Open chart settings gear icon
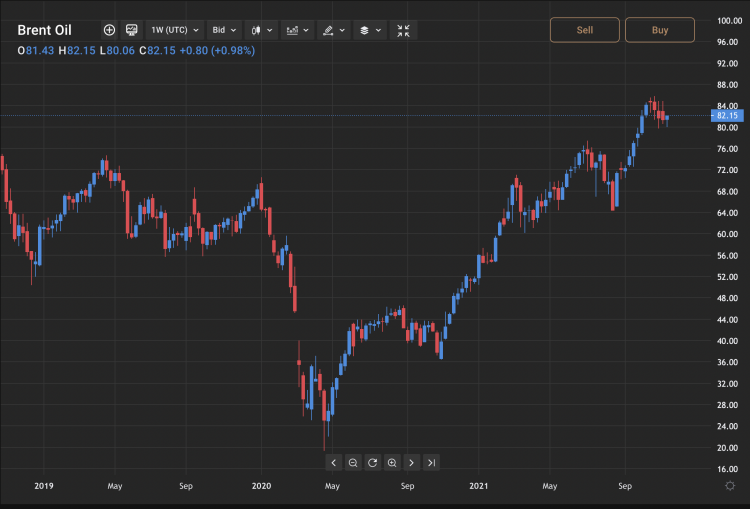This screenshot has height=509, width=750. [730, 486]
